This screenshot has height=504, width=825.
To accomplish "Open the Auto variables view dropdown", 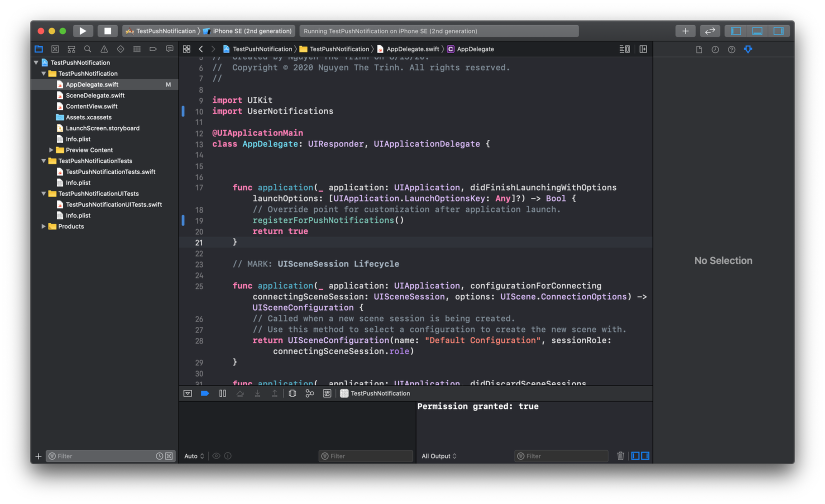I will coord(194,456).
